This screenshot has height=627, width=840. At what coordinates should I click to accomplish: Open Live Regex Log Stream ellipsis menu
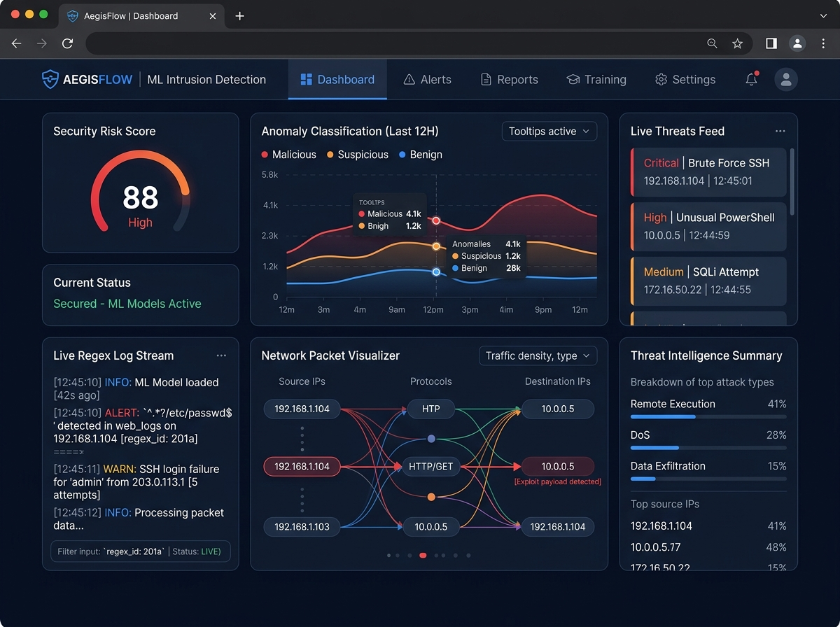[x=221, y=355]
